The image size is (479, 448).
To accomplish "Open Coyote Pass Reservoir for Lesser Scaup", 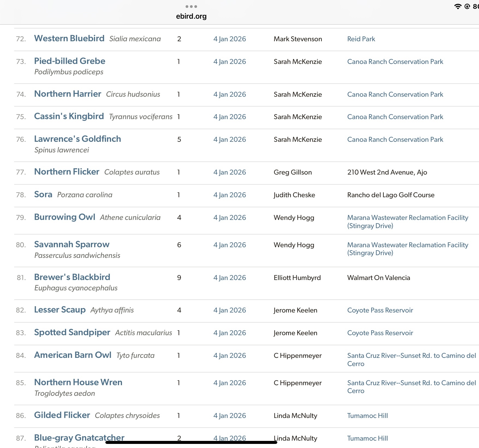I will click(x=380, y=310).
